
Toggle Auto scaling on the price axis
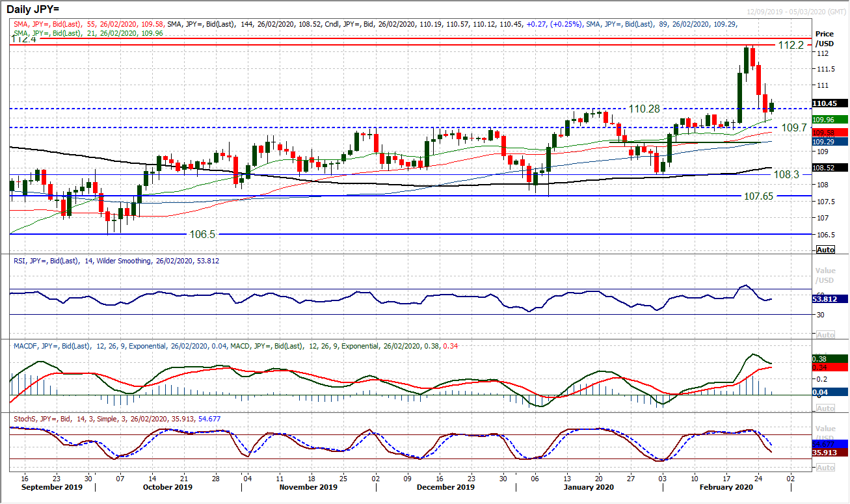(824, 248)
